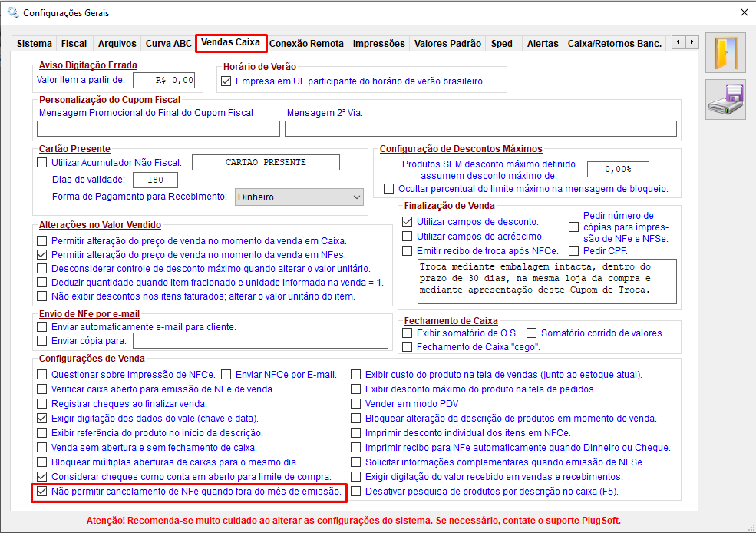Enable Imprimir recibo para NFe automaticamente
This screenshot has height=533, width=756.
pos(356,447)
